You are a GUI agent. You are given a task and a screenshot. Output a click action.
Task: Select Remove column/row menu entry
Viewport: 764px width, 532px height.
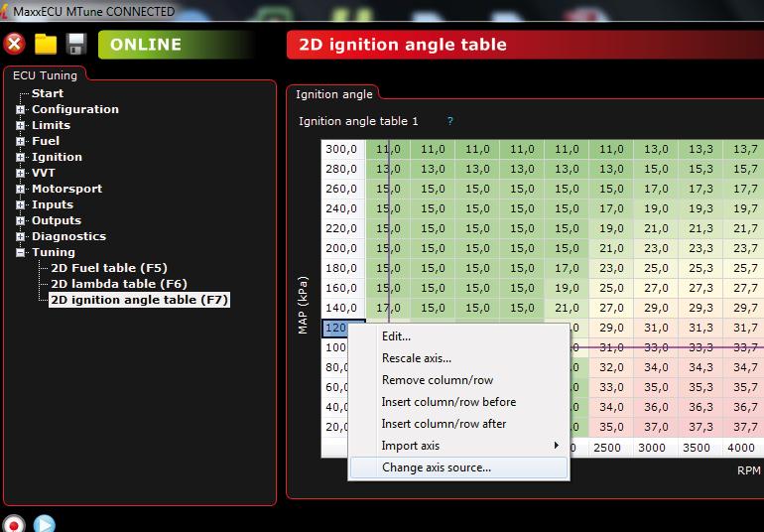pos(459,380)
